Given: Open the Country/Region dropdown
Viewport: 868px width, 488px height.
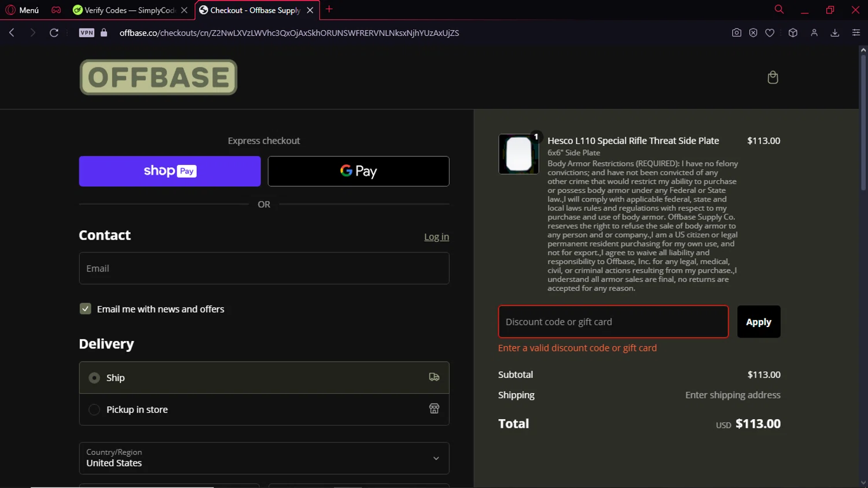Looking at the screenshot, I should [264, 458].
